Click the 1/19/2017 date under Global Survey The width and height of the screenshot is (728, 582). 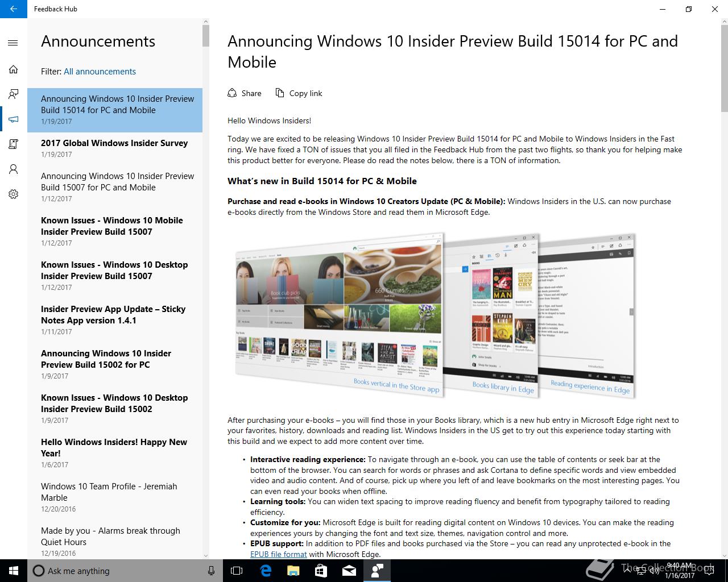tap(56, 154)
